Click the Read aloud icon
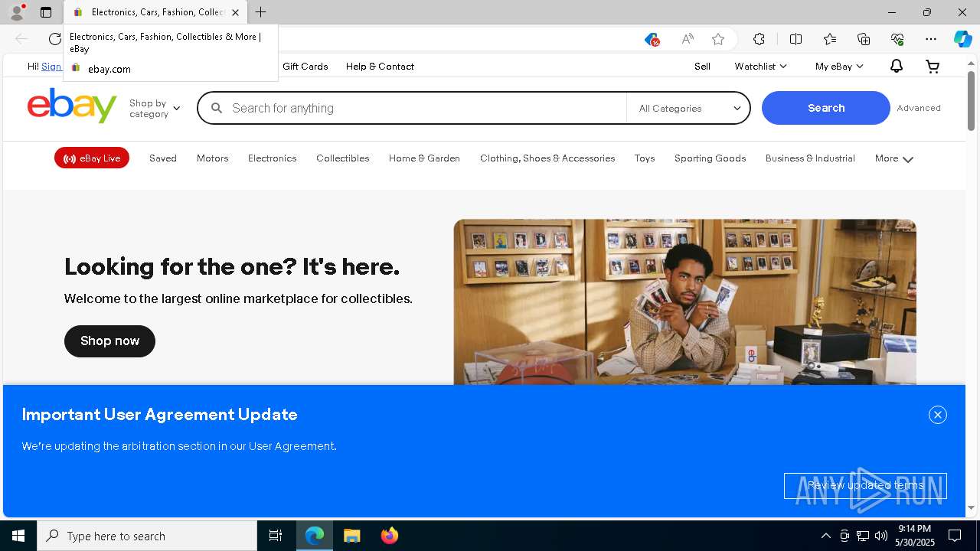The image size is (980, 551). (688, 39)
